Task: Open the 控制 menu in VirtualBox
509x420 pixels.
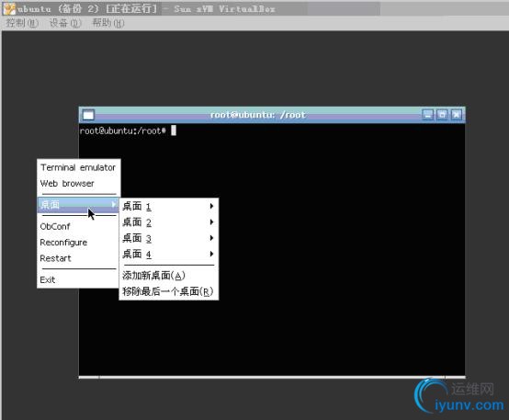Action: click(22, 23)
